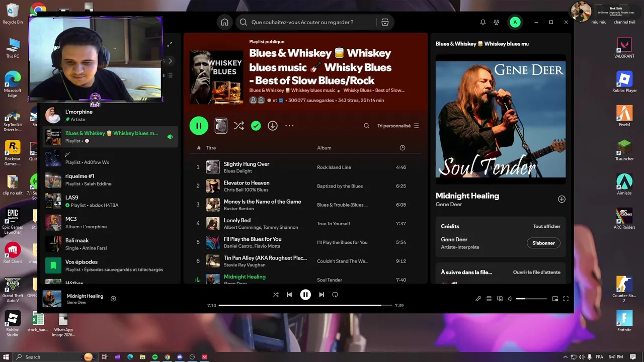This screenshot has width=644, height=362.
Task: Pause playback in bottom player bar
Action: coord(305,295)
